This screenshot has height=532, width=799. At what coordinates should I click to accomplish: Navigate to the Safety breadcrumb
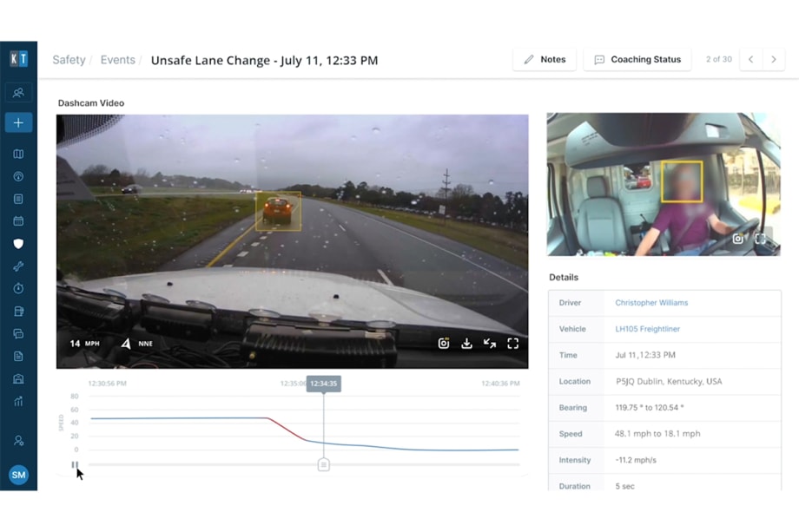coord(69,60)
